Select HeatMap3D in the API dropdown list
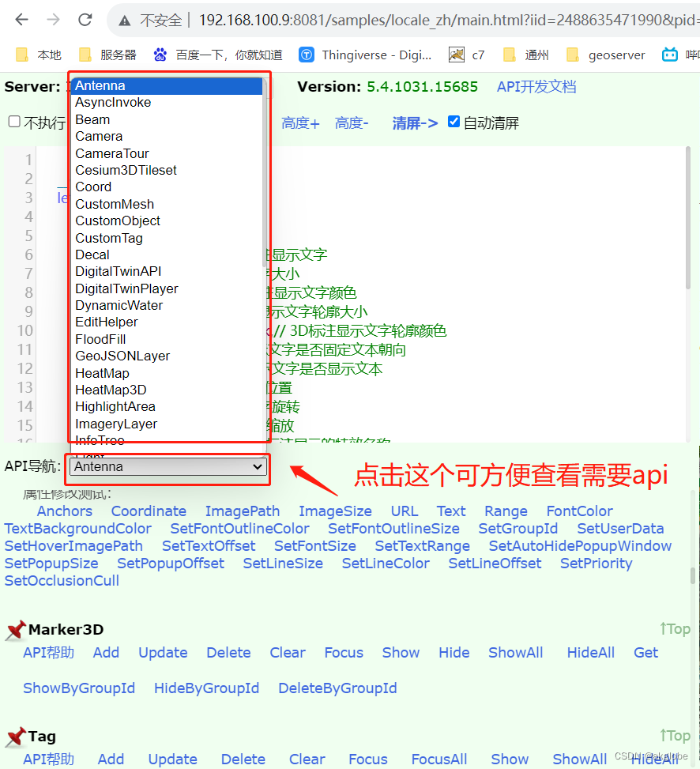The height and width of the screenshot is (769, 700). (111, 390)
